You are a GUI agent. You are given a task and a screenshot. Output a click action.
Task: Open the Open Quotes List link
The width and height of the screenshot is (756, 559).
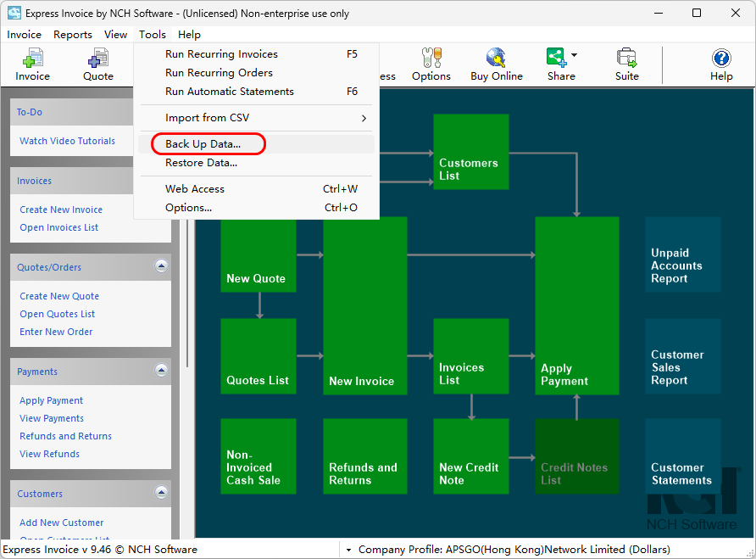point(58,314)
